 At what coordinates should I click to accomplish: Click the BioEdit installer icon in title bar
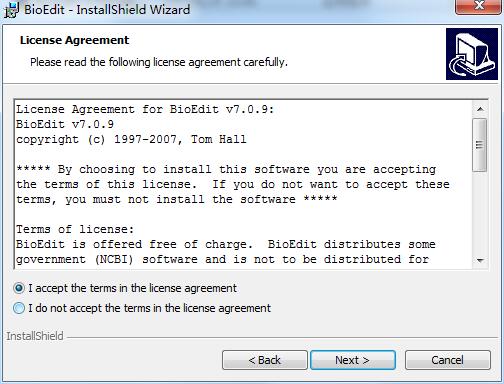[11, 10]
